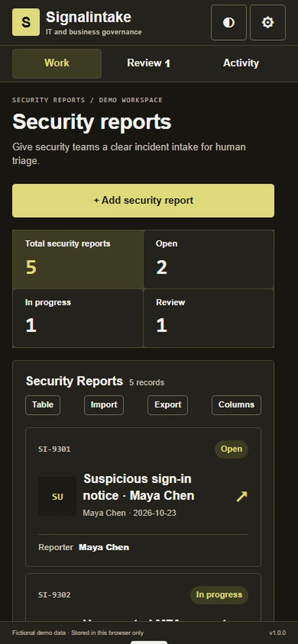Open Suspicious sign-in notice · Maya Chen title
The width and height of the screenshot is (298, 644).
click(139, 487)
